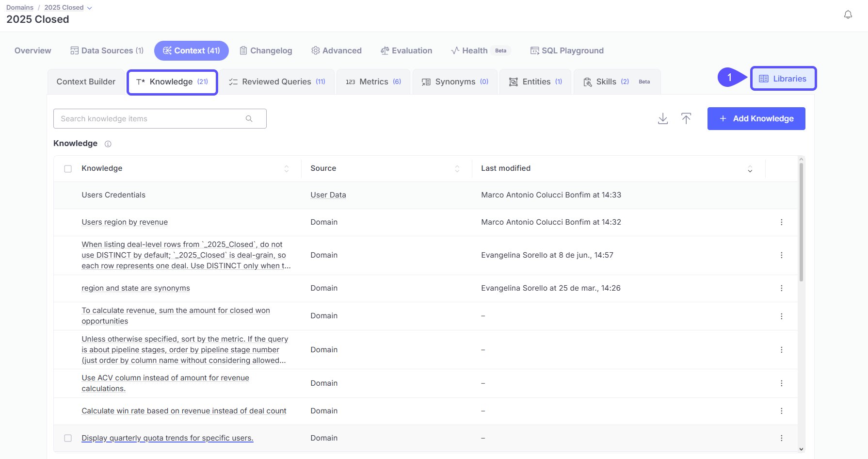Click 'Marco Antonio Colucci Bonfim at 14:33' cell
Viewport: 868px width, 459px height.
click(551, 195)
